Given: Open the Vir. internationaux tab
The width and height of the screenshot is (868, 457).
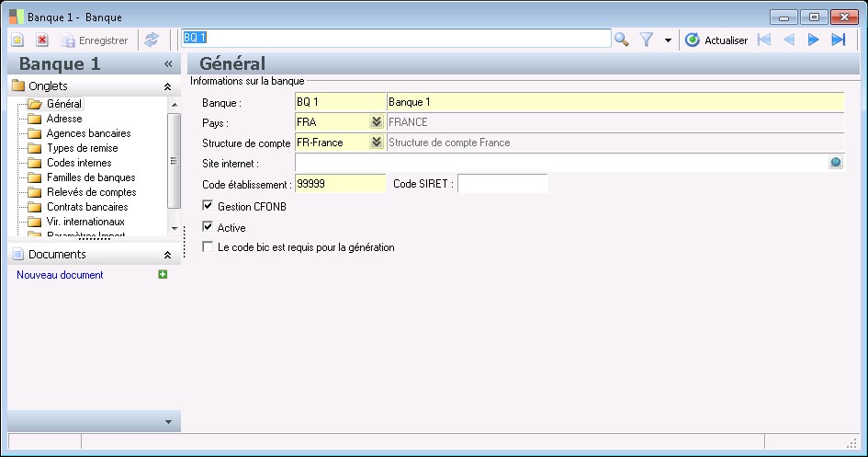Looking at the screenshot, I should (x=85, y=222).
